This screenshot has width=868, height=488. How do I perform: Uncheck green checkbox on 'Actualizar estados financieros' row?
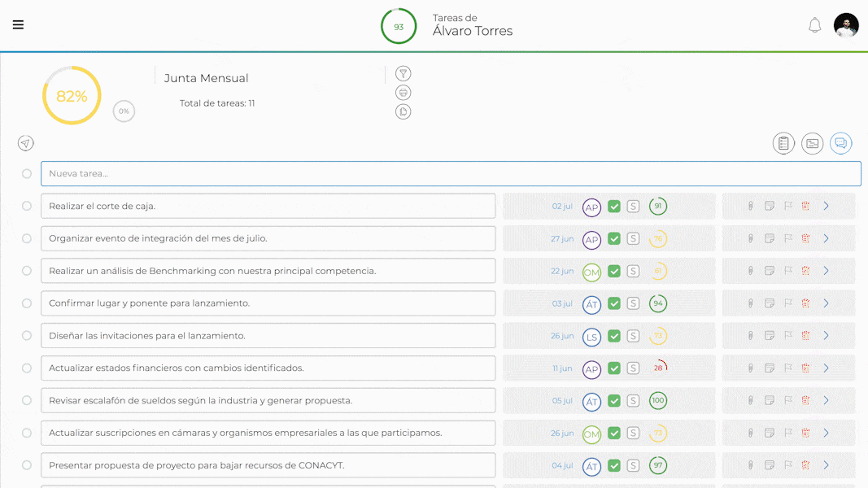614,368
